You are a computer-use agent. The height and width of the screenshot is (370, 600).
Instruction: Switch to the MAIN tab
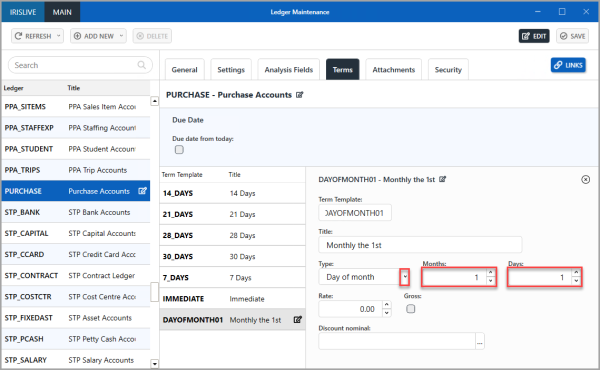click(62, 12)
